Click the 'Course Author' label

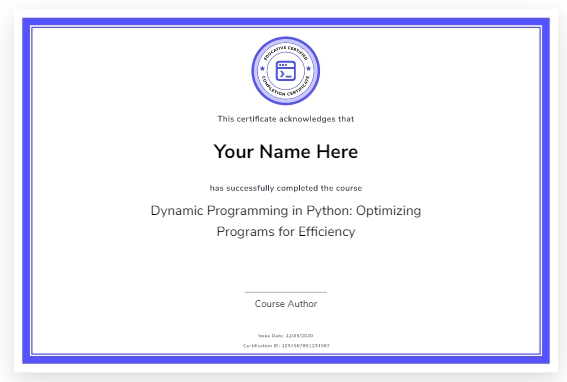pyautogui.click(x=286, y=304)
